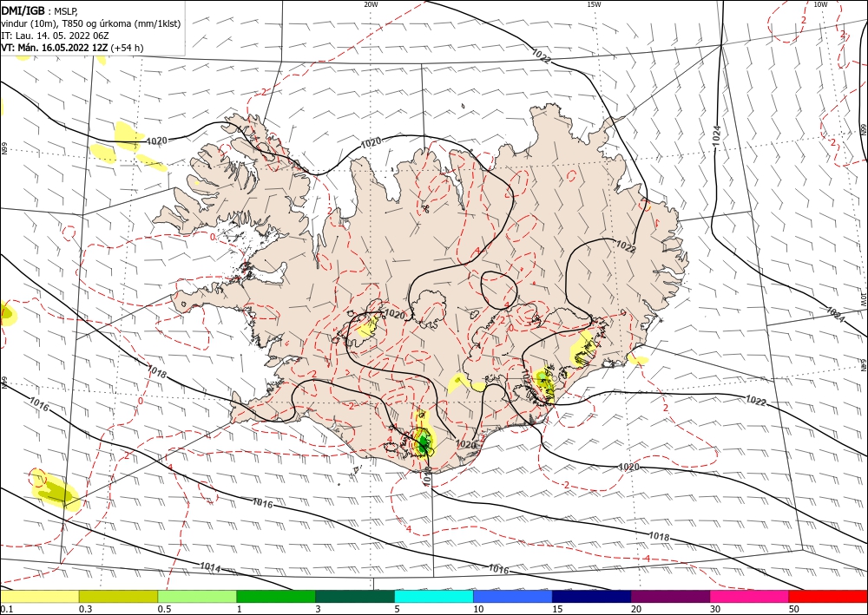The image size is (868, 615).
Task: Click the 10W longitude label at top
Action: point(820,4)
